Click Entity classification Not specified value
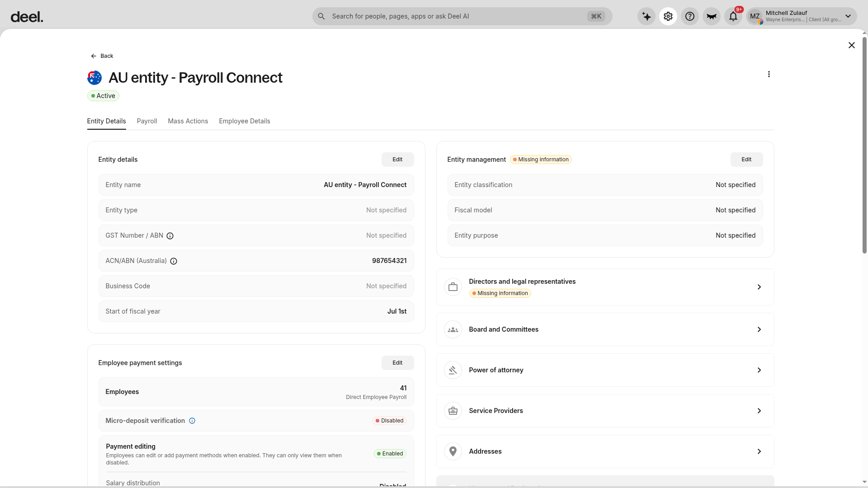Viewport: 868px width, 488px height. coord(736,185)
